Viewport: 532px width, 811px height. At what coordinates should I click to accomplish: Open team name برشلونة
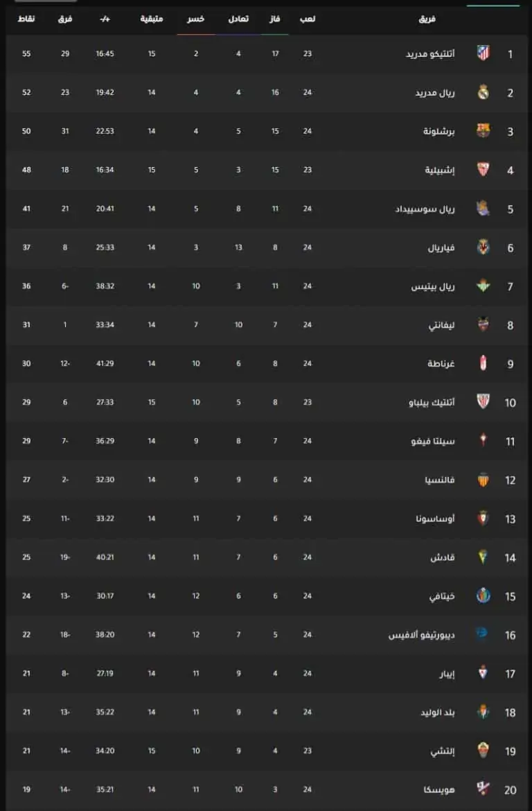[439, 132]
